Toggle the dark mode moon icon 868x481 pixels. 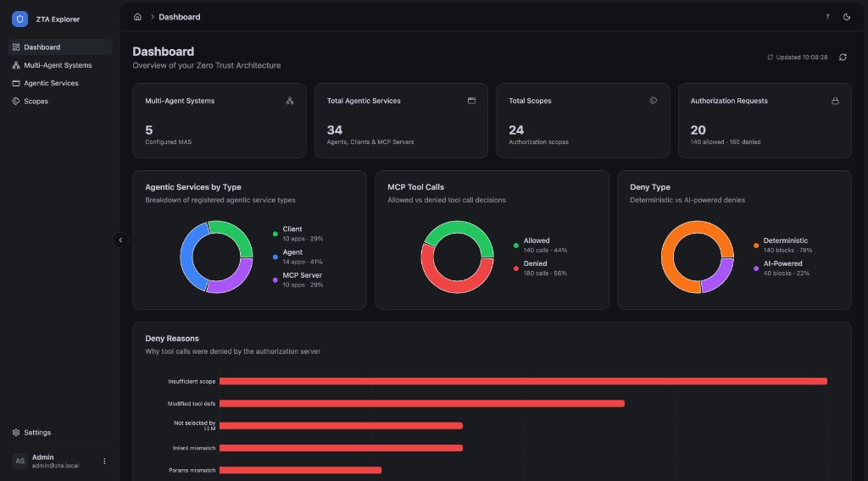pyautogui.click(x=847, y=17)
